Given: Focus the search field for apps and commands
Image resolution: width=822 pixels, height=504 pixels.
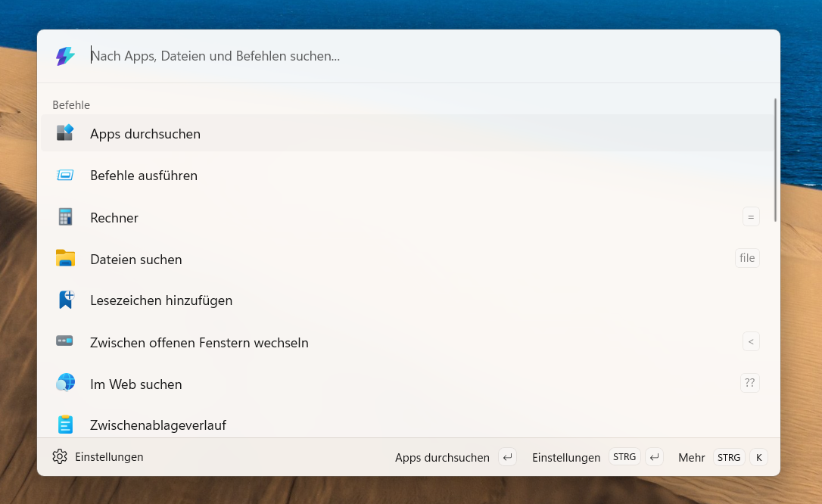Looking at the screenshot, I should [409, 56].
